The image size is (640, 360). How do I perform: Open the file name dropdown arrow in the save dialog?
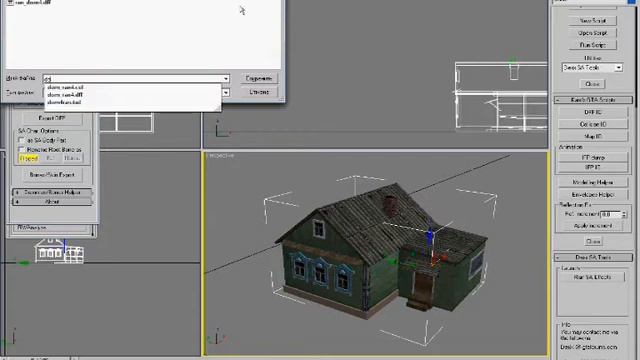226,78
